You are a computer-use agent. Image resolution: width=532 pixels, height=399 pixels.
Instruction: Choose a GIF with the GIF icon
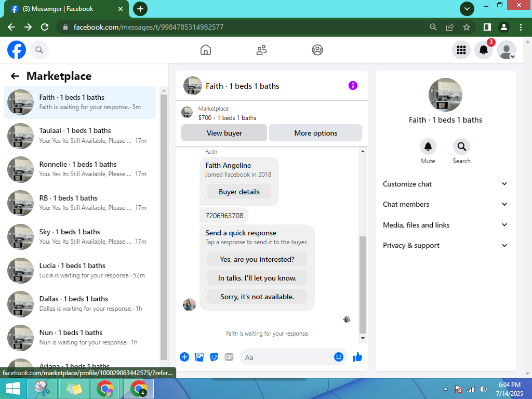pyautogui.click(x=229, y=357)
